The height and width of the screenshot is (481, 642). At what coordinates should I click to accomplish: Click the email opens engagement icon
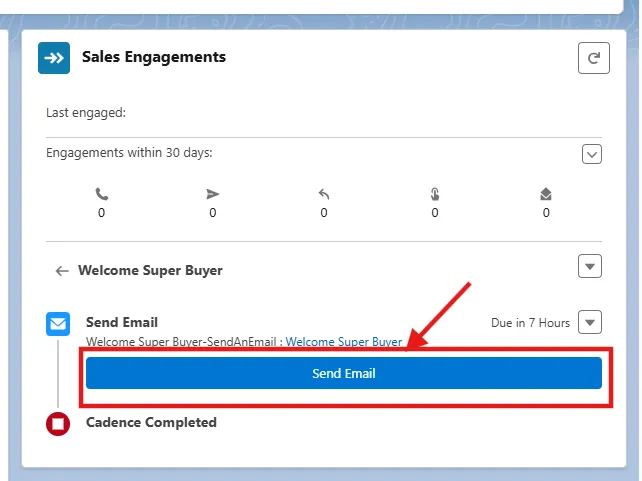(x=545, y=194)
